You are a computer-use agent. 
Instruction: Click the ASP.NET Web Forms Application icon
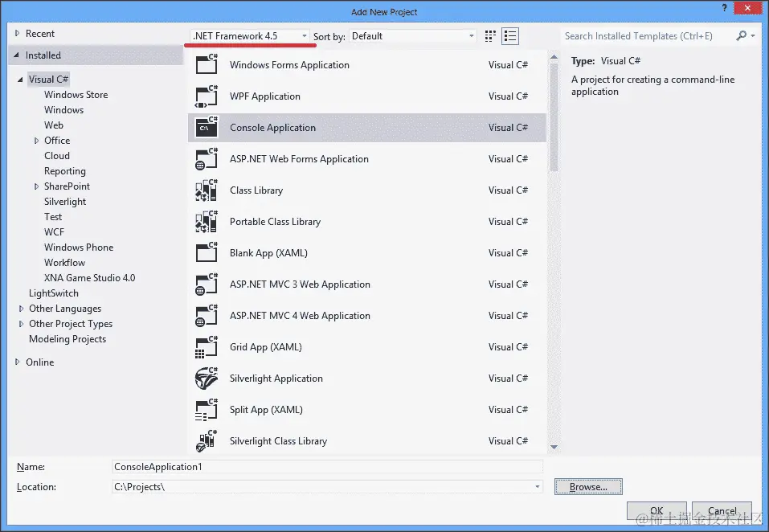click(x=207, y=159)
